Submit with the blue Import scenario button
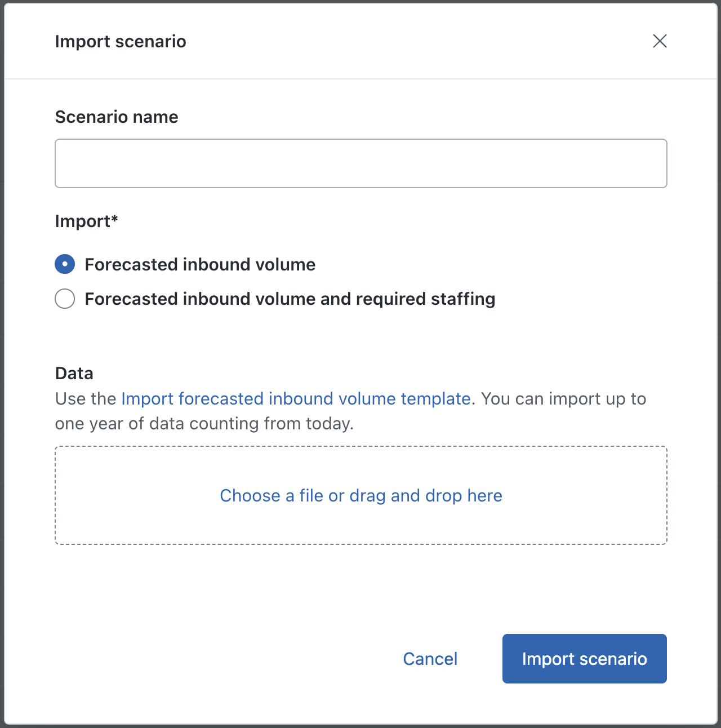The width and height of the screenshot is (721, 728). click(x=584, y=659)
